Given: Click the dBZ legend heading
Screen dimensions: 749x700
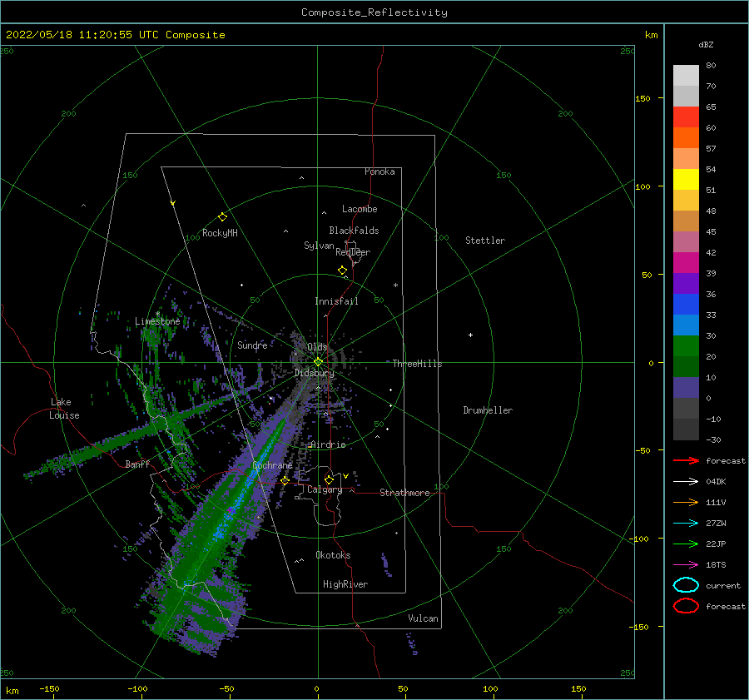Looking at the screenshot, I should pyautogui.click(x=706, y=44).
